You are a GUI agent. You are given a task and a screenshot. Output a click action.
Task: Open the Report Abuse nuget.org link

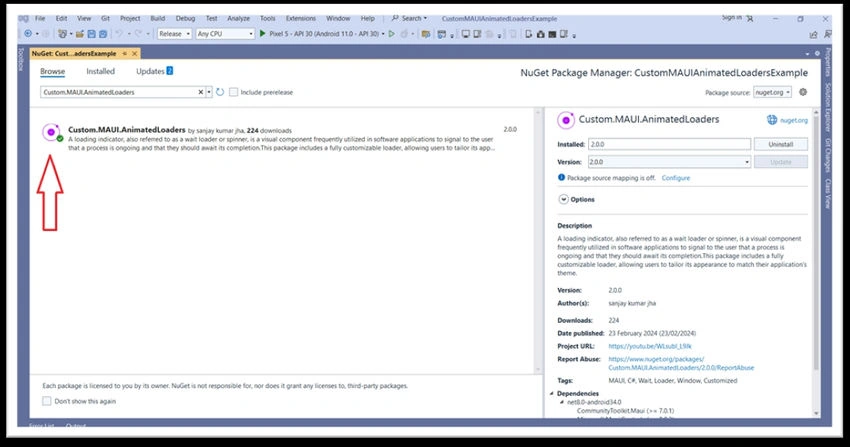click(681, 363)
